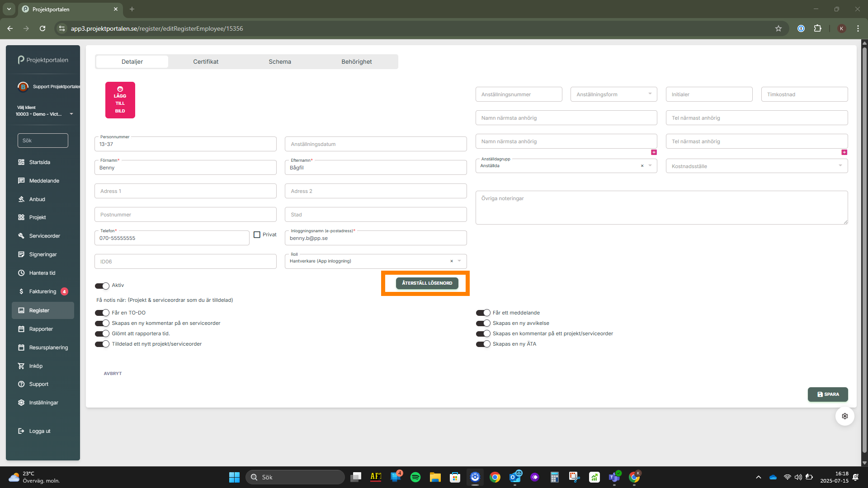
Task: Click the Spara button
Action: tap(827, 394)
